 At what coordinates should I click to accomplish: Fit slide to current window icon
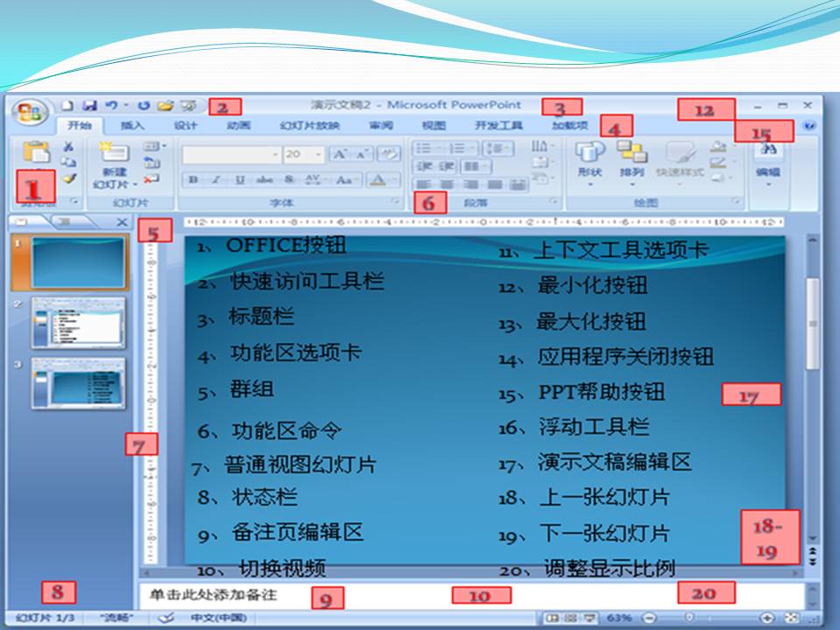[793, 618]
